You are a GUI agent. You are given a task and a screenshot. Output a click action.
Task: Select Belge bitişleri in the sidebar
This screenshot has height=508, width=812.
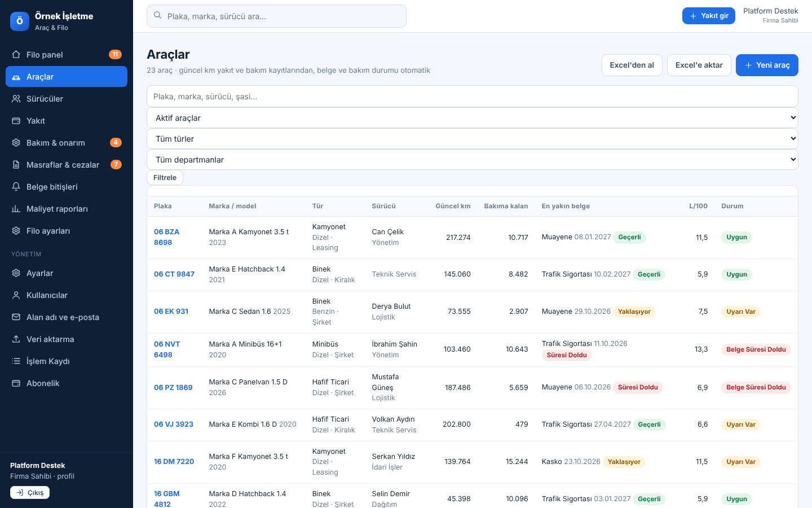coord(67,187)
